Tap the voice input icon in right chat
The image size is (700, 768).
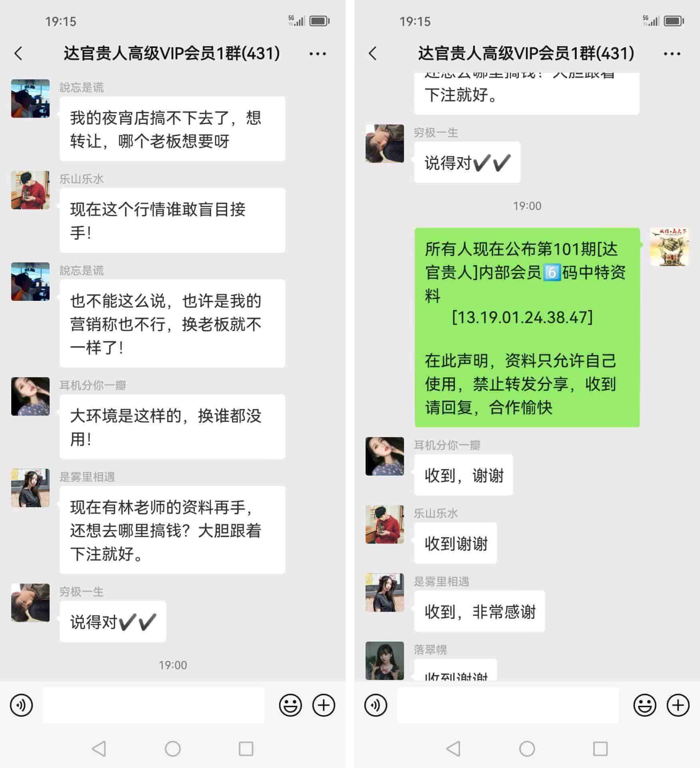click(376, 705)
